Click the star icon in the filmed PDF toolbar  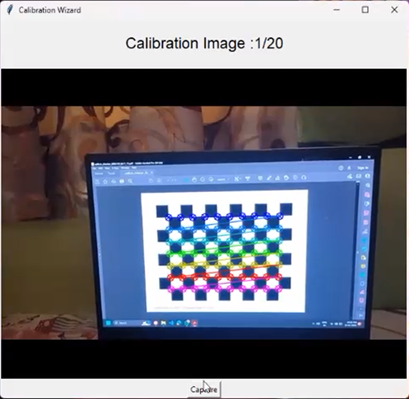105,182
